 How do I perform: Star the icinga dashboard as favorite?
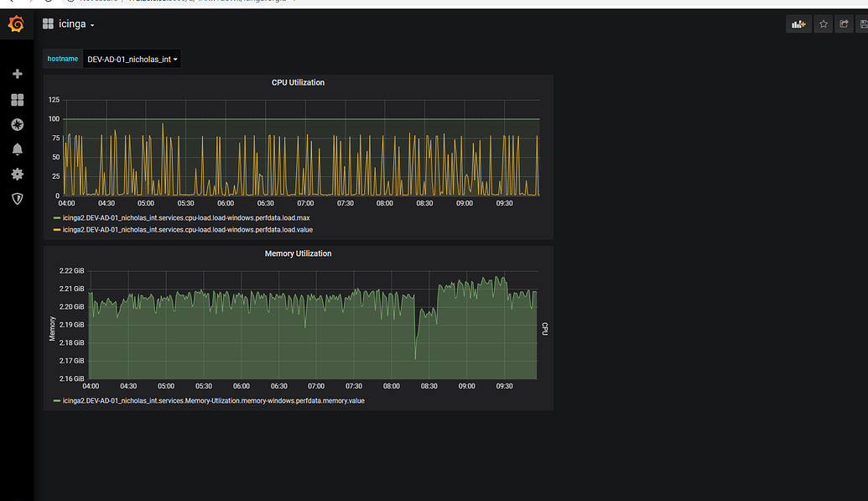pyautogui.click(x=823, y=24)
